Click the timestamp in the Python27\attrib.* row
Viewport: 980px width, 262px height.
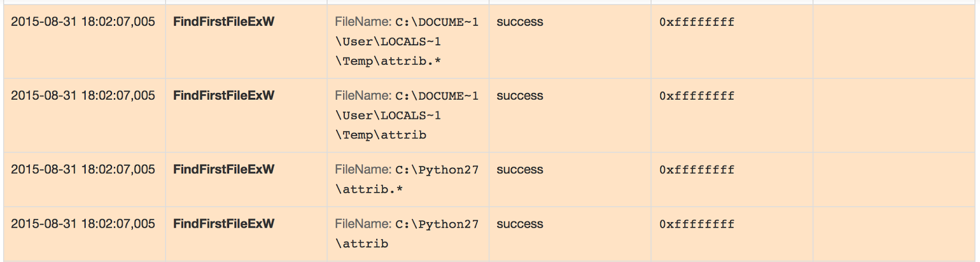coord(83,170)
